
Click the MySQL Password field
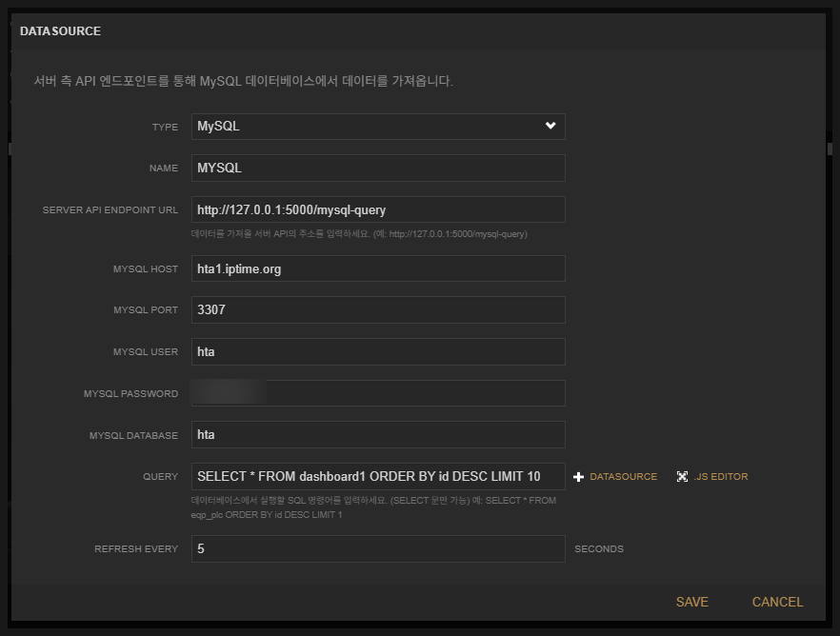click(x=378, y=393)
